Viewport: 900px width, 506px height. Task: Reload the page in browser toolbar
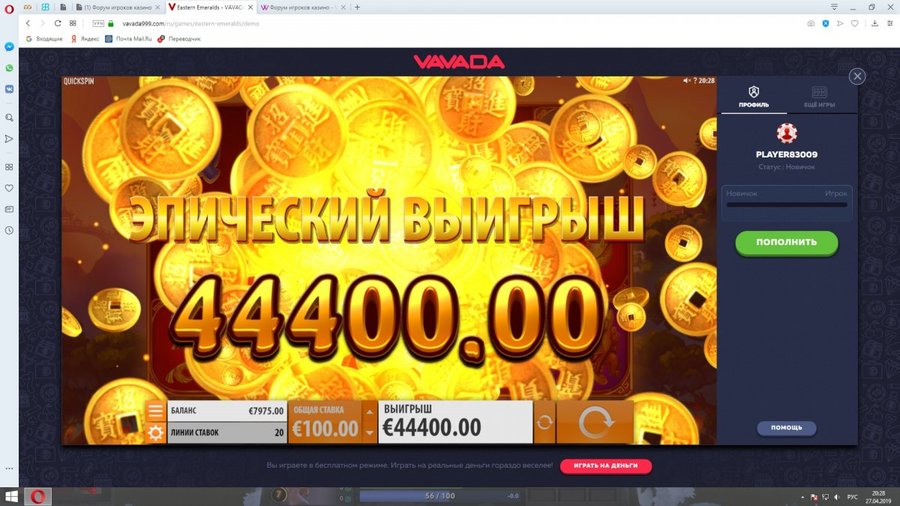(57, 24)
